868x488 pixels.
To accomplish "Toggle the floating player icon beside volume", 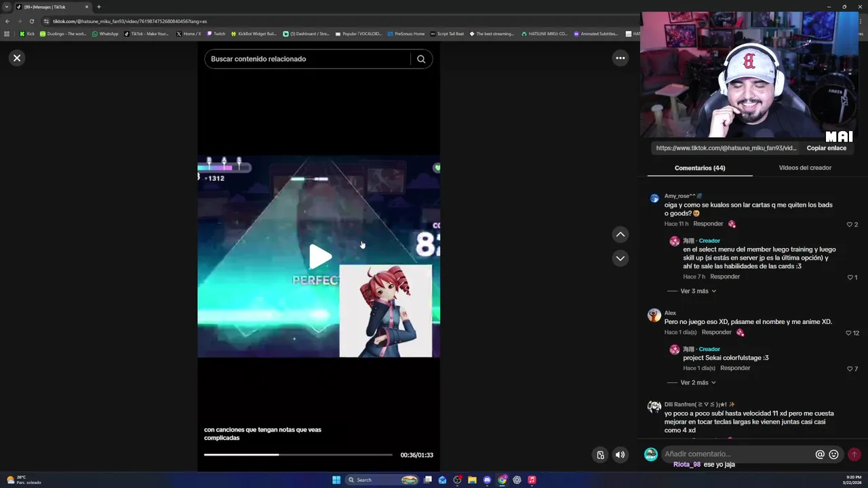I will pos(600,455).
